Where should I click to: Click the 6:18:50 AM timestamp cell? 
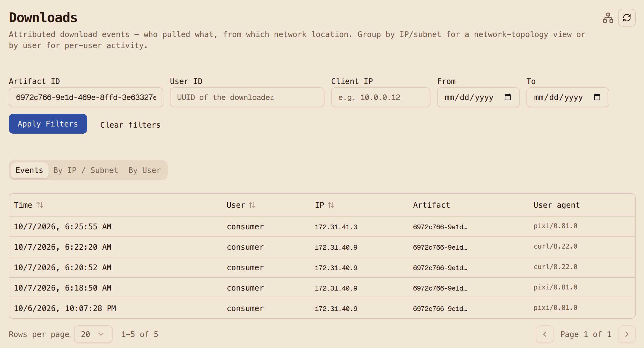[x=63, y=288]
